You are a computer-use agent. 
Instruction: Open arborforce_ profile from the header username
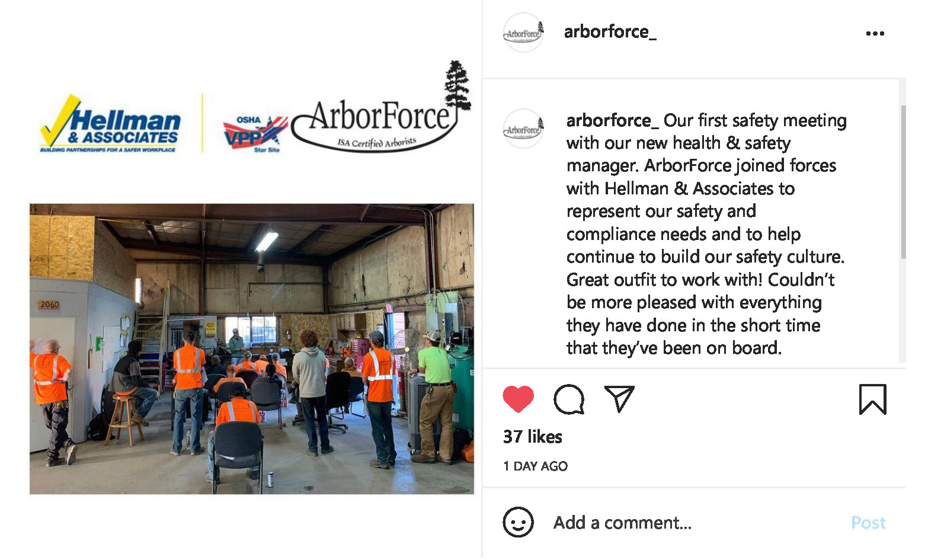(610, 31)
